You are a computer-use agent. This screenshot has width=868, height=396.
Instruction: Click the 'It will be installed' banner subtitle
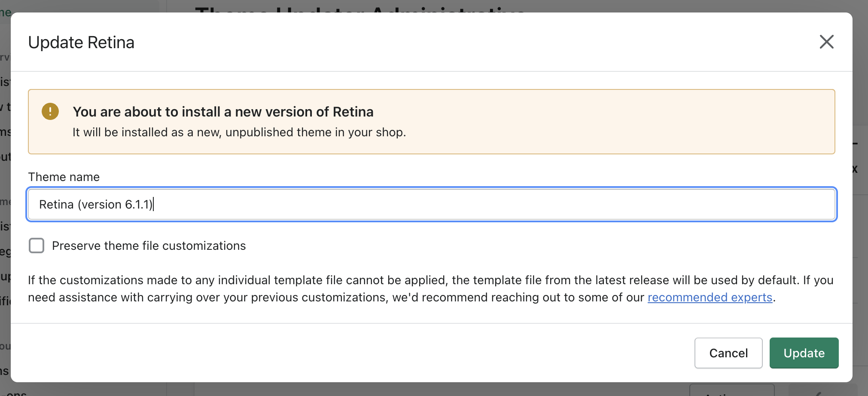pos(239,132)
